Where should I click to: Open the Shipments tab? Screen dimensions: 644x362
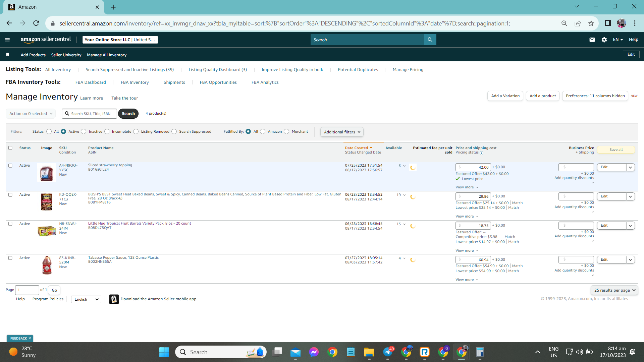tap(174, 82)
